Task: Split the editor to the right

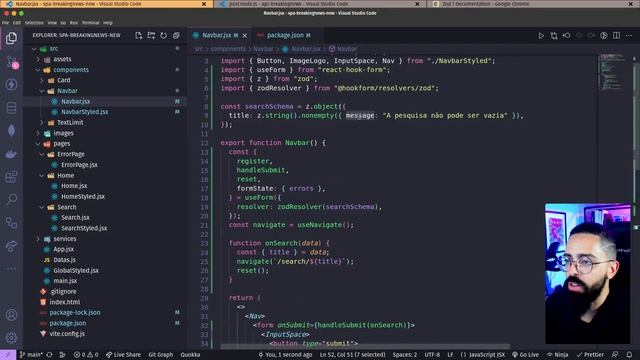Action: click(616, 36)
